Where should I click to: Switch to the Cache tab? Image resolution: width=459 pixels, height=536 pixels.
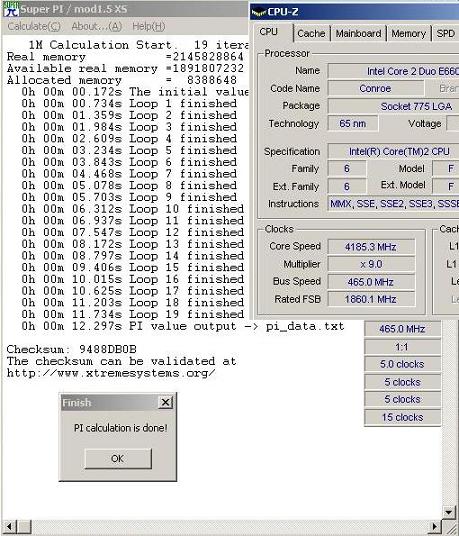pyautogui.click(x=311, y=34)
